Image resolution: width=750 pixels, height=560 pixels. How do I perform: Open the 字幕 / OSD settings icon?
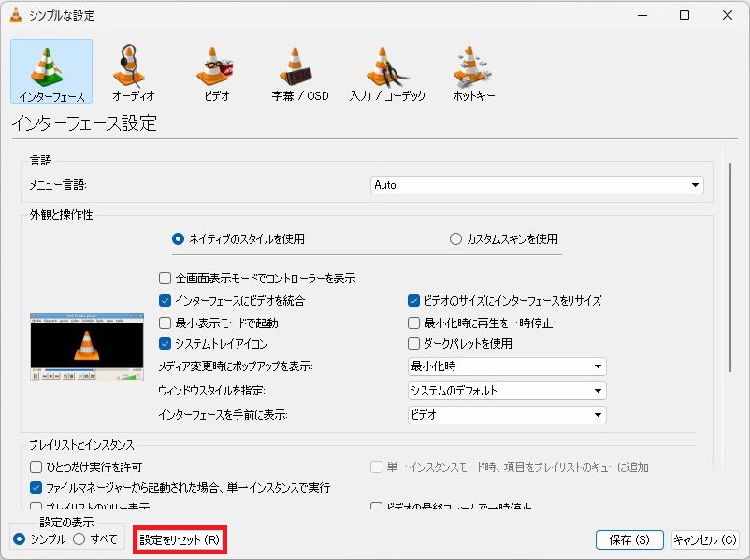point(299,71)
